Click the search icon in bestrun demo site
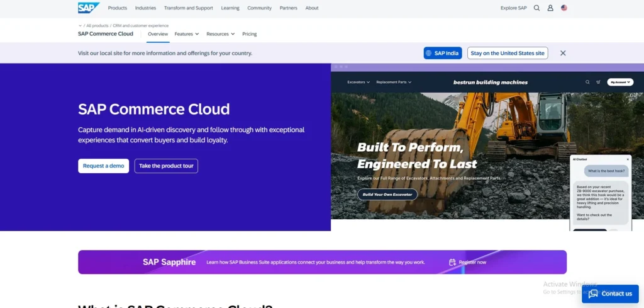Screen dimensions: 644x308 (587, 83)
